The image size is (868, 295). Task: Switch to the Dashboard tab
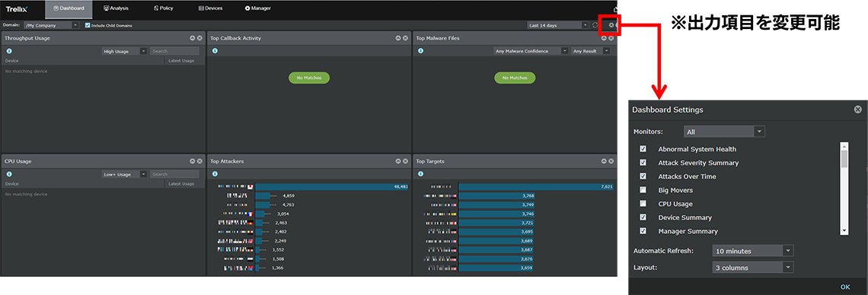[x=69, y=8]
